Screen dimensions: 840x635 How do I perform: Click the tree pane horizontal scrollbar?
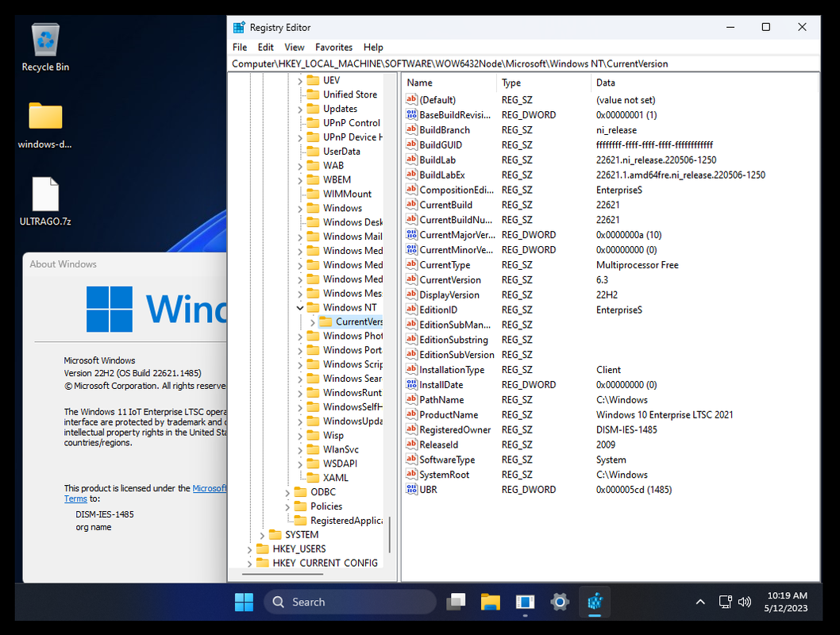click(x=283, y=574)
